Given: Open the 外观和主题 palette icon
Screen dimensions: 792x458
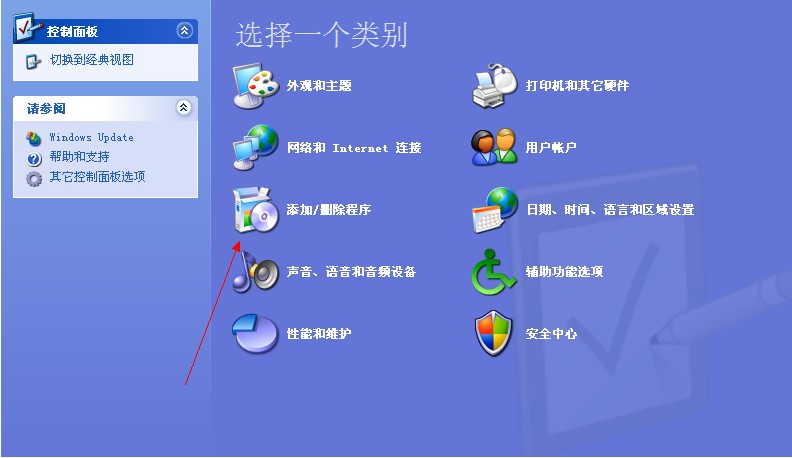Looking at the screenshot, I should [256, 85].
